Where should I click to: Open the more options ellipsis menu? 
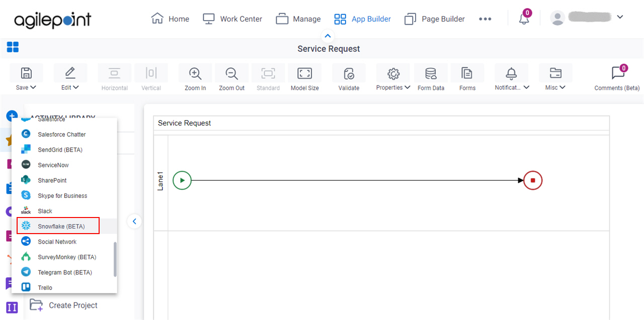[485, 19]
